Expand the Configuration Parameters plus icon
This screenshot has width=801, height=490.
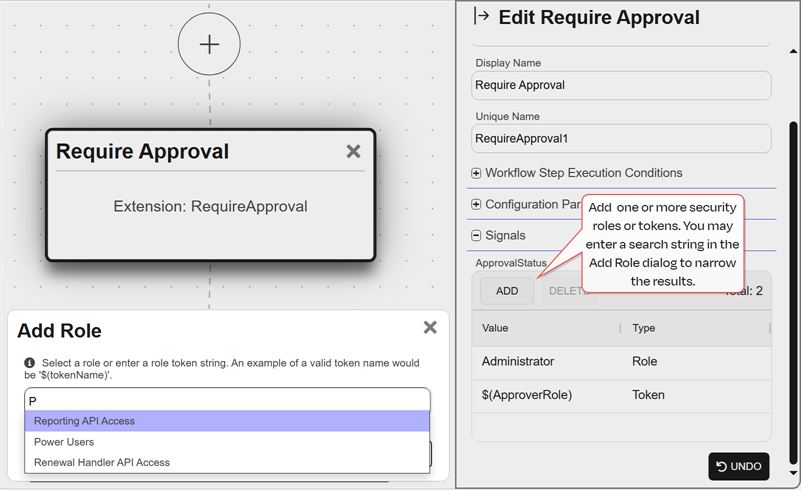pyautogui.click(x=476, y=204)
